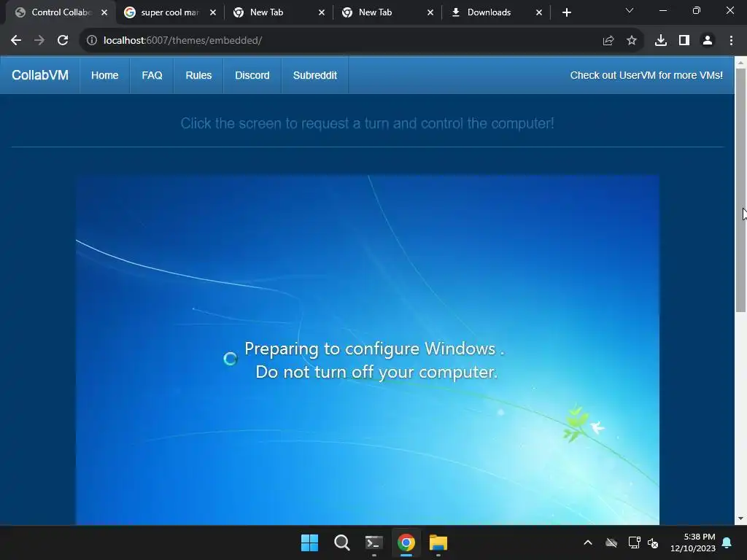747x560 pixels.
Task: Open the FAQ nav link
Action: (x=152, y=75)
